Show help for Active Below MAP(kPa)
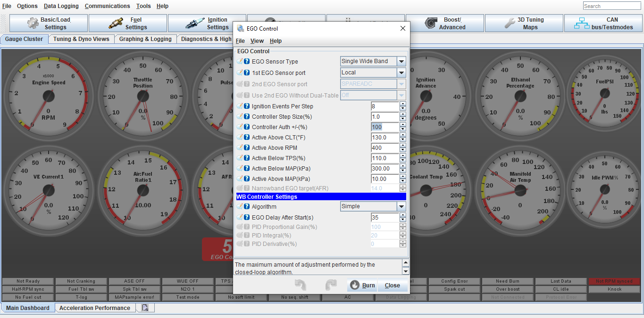 tap(247, 169)
